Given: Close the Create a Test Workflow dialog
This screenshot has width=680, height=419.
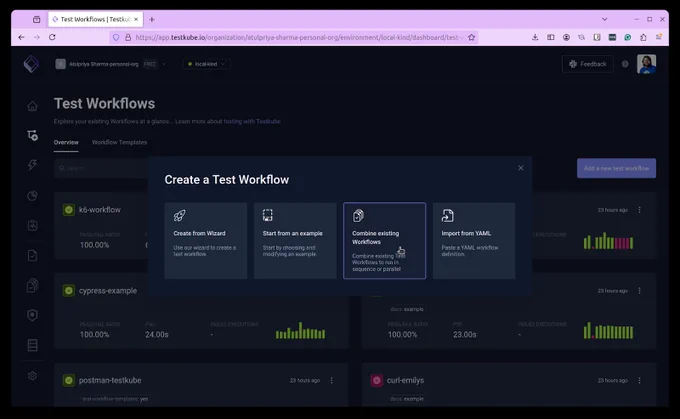Looking at the screenshot, I should (521, 168).
